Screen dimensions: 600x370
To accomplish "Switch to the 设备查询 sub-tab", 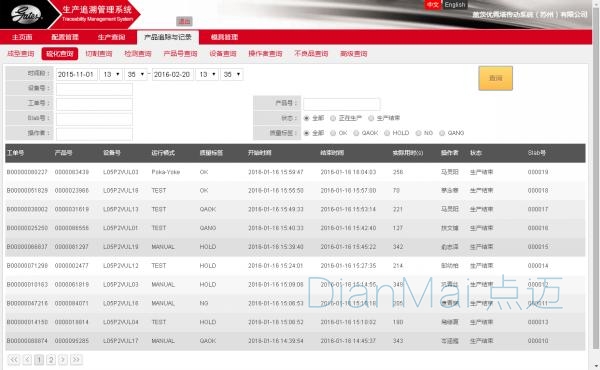I will click(223, 54).
